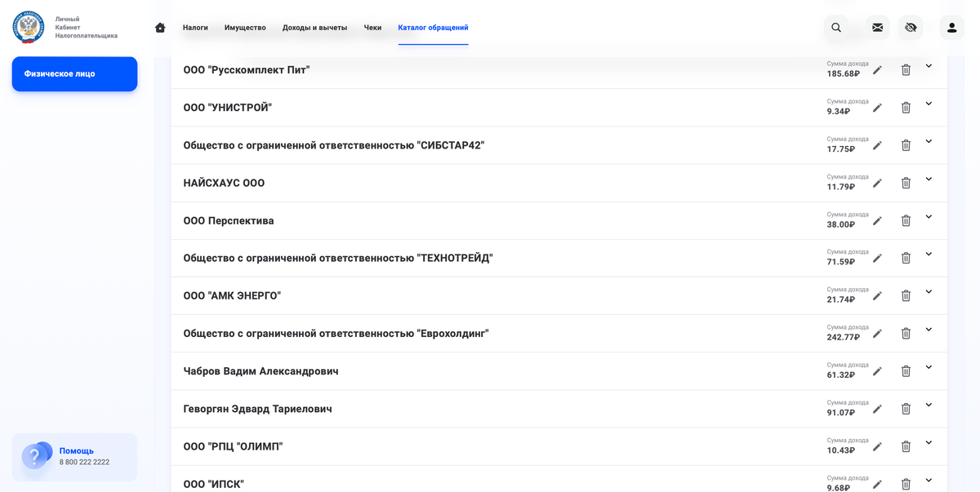Delete the ООО Перспектива record
Image resolution: width=980 pixels, height=492 pixels.
(x=906, y=220)
